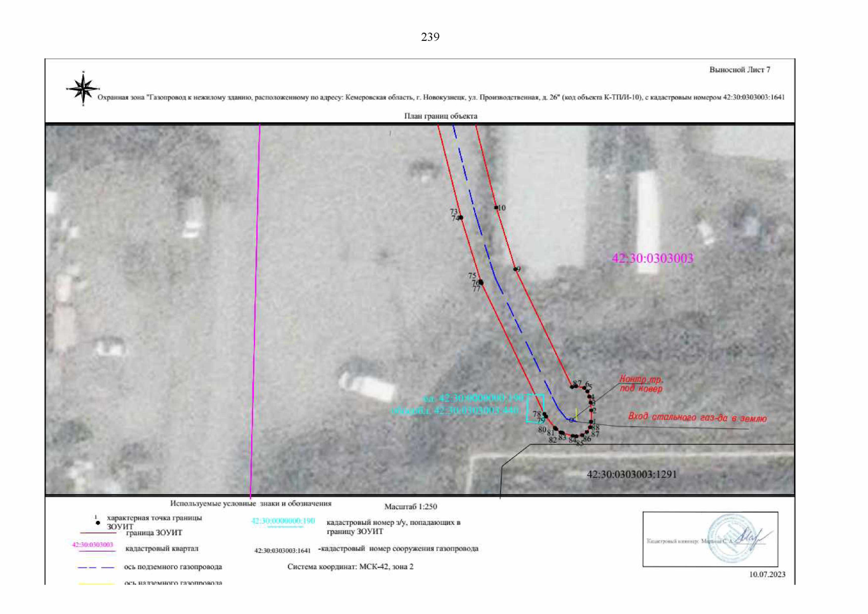Click the red ЗОУИТ boundary legend line
This screenshot has height=614, width=868.
pyautogui.click(x=98, y=533)
